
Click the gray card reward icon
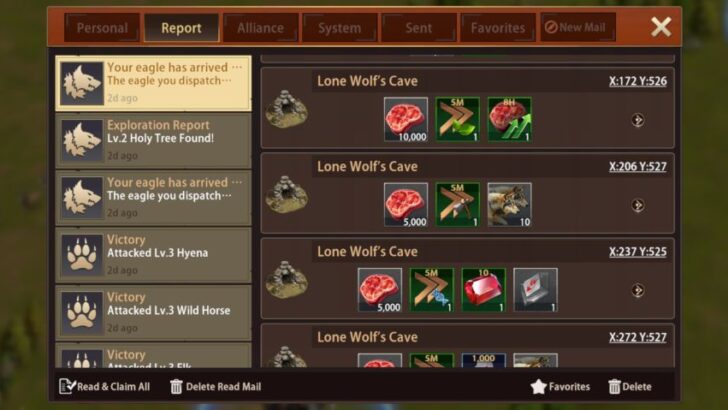click(535, 290)
